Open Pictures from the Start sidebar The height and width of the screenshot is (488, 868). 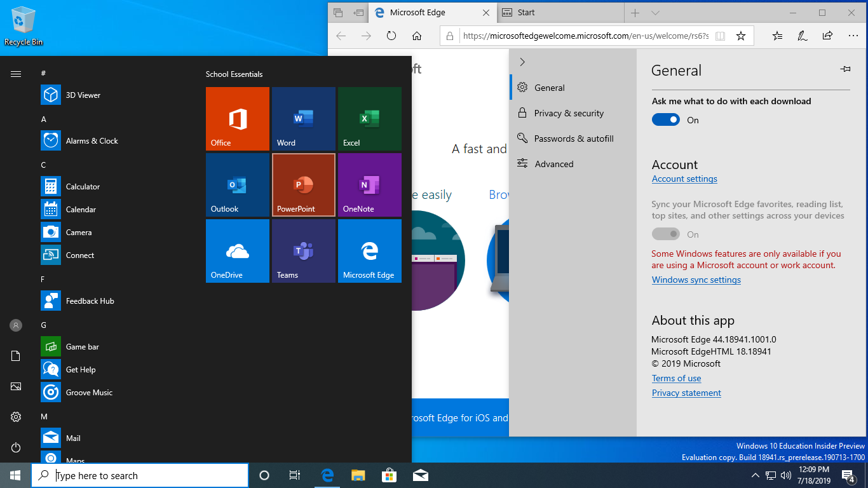point(16,386)
